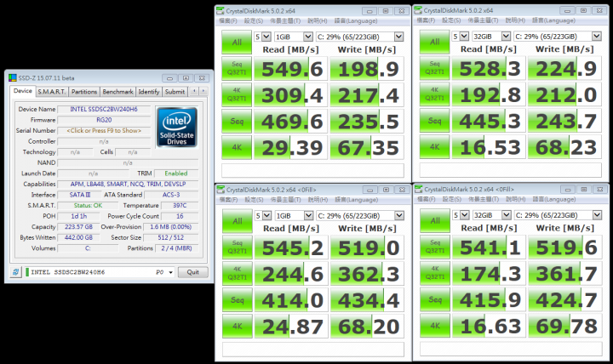Click All in the 0Fill window showing 541.1 read
613x364 pixels.
coord(435,220)
